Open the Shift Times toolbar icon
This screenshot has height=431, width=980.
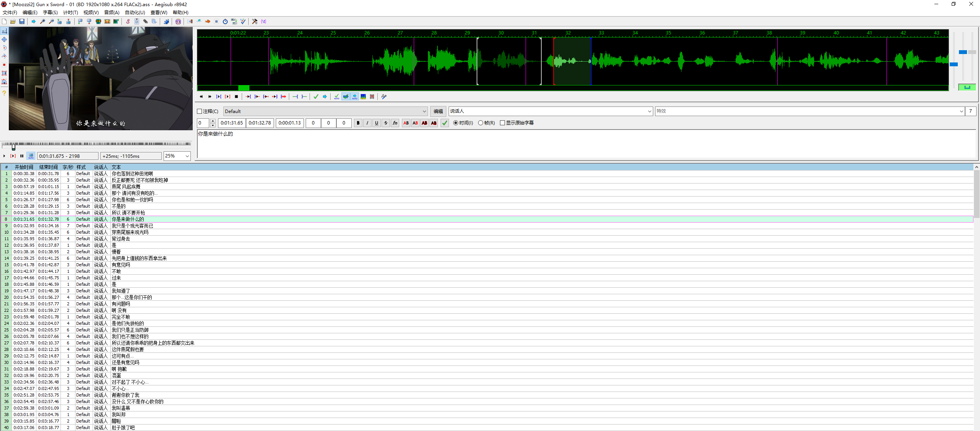pos(190,21)
